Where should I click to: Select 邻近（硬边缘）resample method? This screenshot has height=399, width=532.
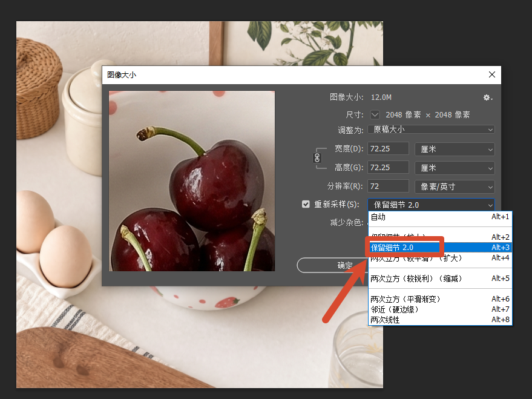pos(440,309)
